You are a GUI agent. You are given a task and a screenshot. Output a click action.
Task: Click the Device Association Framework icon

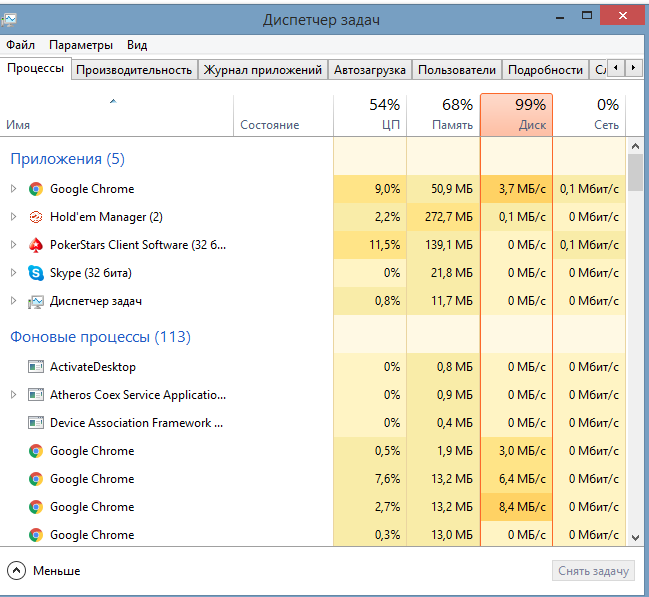point(36,423)
